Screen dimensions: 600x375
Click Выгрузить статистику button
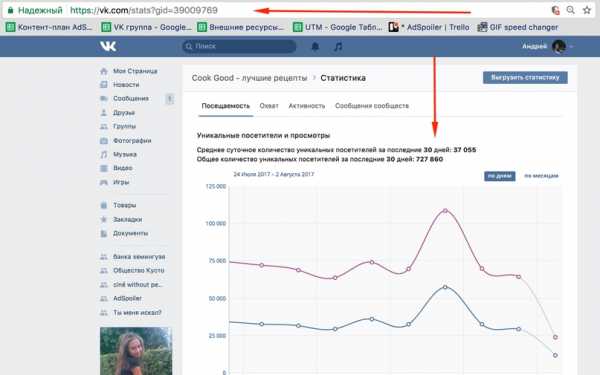525,77
